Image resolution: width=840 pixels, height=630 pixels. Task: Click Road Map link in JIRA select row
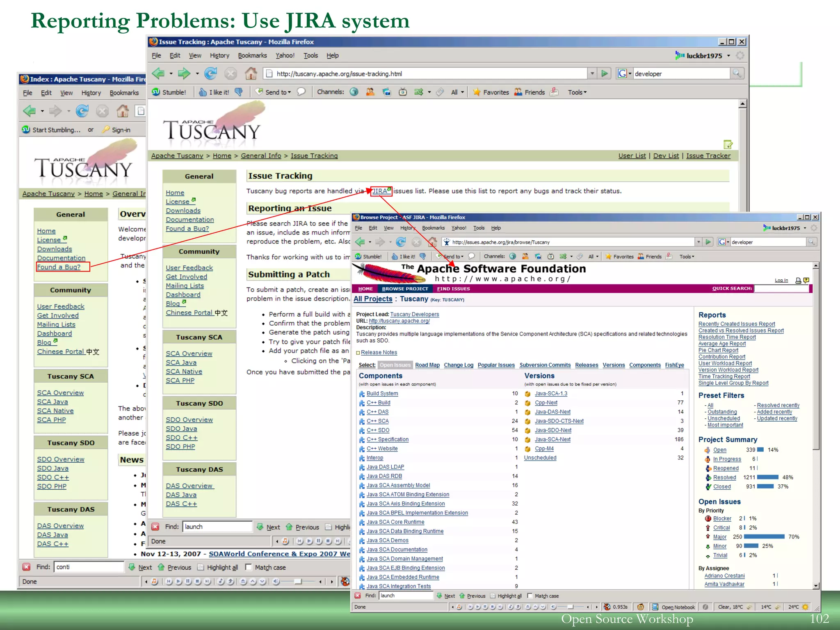(427, 365)
